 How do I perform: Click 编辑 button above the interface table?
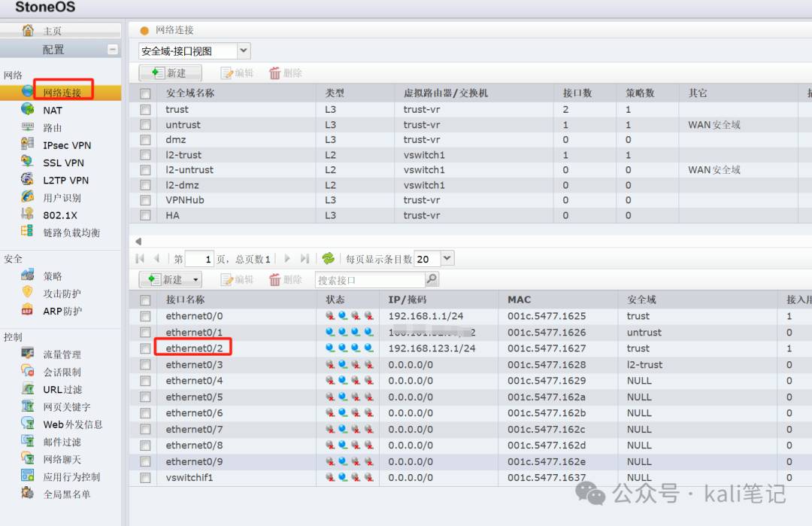click(237, 279)
